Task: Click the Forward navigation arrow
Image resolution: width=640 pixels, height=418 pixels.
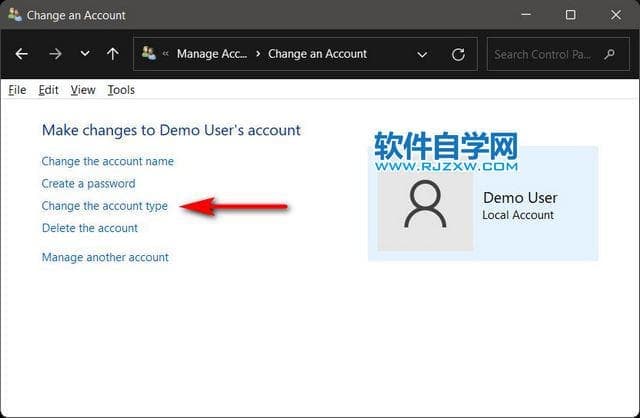Action: (x=55, y=54)
